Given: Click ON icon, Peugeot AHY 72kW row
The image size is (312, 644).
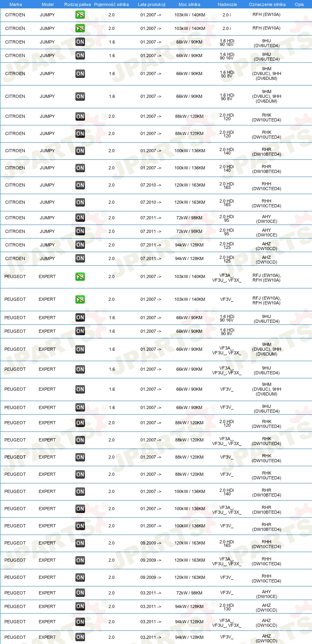Looking at the screenshot, I should tap(80, 593).
